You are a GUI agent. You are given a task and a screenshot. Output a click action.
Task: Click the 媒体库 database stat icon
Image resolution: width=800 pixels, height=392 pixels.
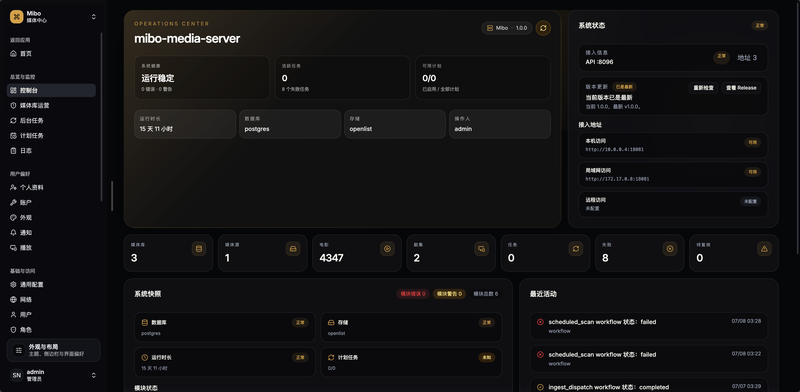[199, 249]
